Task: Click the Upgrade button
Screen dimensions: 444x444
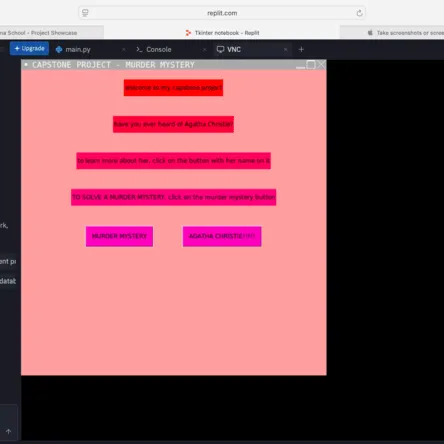Action: point(29,49)
